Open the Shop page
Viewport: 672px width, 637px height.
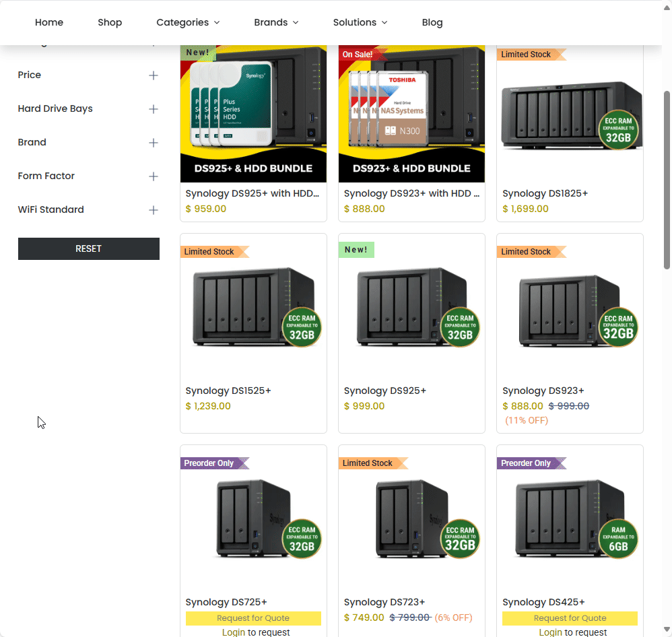(110, 22)
